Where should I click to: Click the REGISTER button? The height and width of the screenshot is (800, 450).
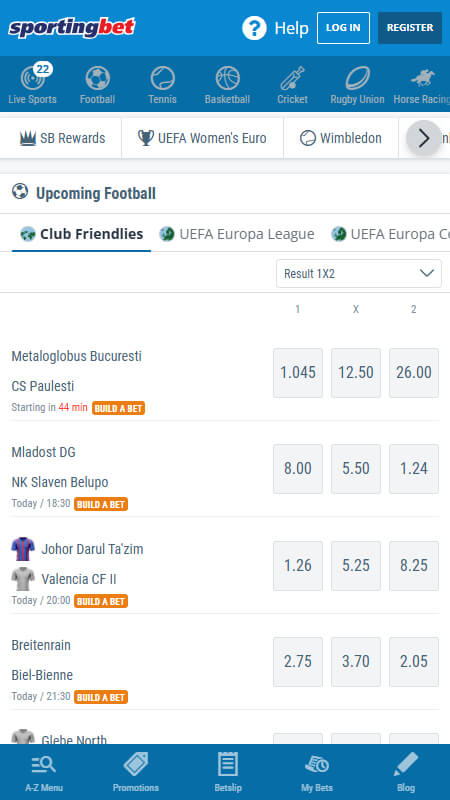(x=410, y=28)
